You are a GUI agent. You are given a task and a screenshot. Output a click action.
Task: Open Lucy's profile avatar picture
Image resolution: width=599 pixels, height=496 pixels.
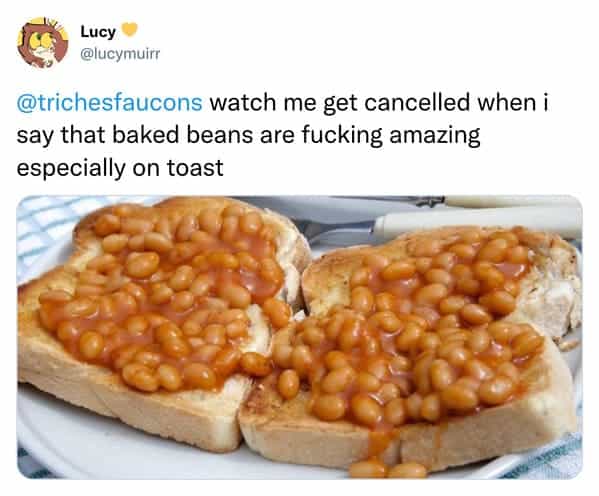43,43
